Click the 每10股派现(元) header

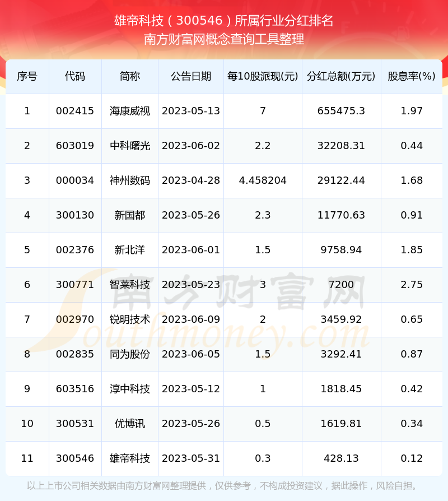(x=263, y=76)
